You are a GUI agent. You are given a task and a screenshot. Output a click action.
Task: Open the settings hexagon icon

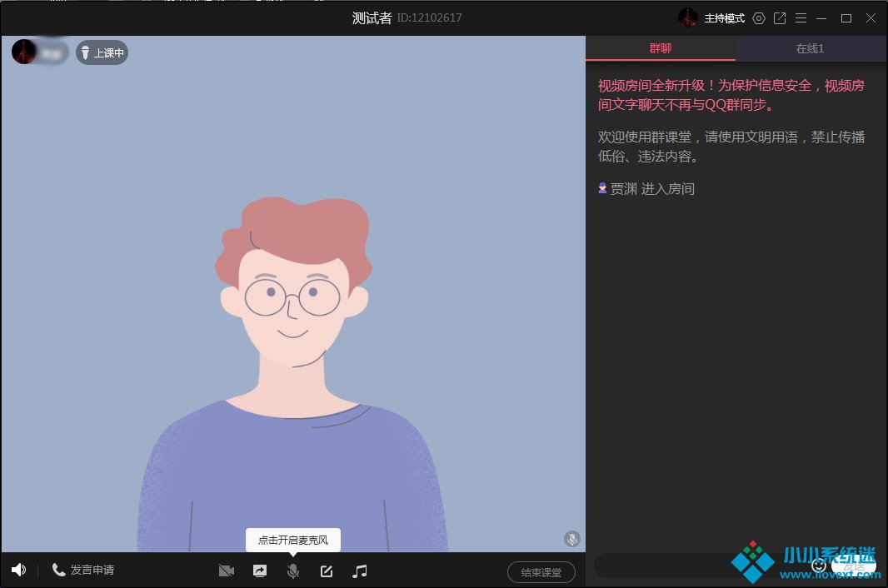[x=758, y=18]
